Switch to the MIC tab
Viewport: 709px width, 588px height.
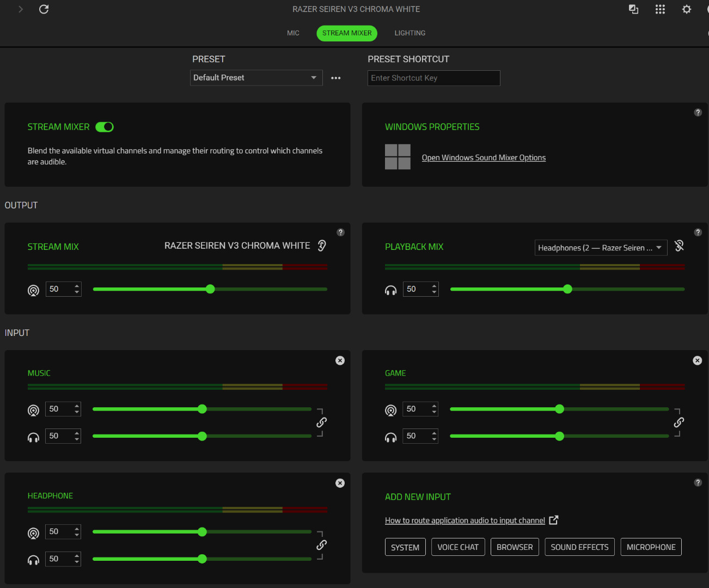point(293,33)
